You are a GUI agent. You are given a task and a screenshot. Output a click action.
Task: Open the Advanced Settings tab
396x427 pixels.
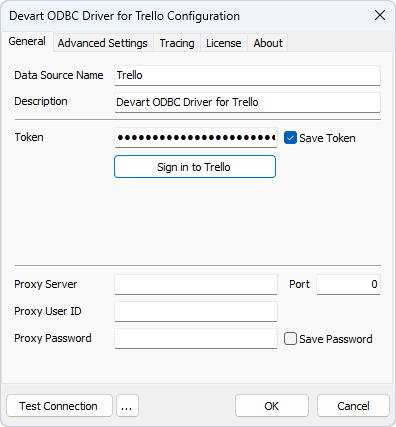pos(103,43)
